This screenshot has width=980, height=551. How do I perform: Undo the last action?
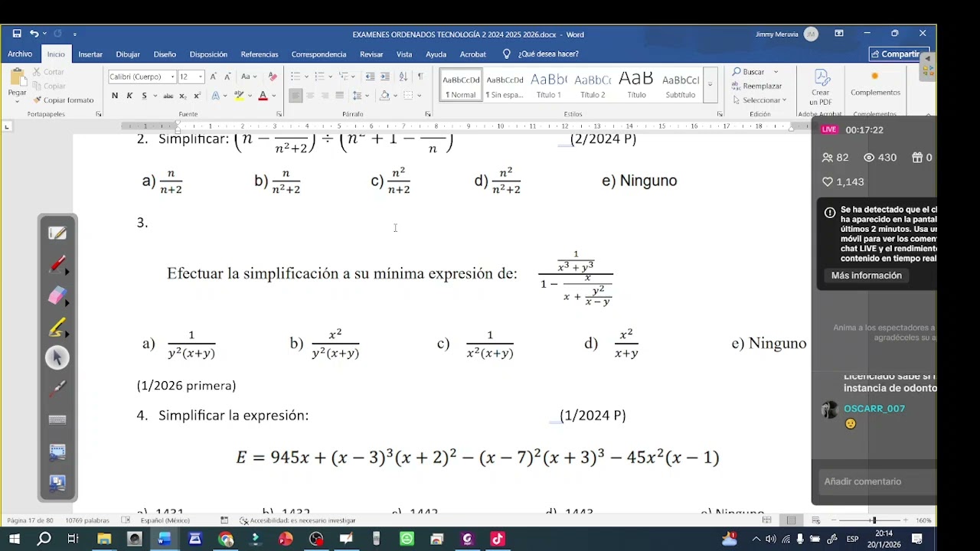coord(34,34)
